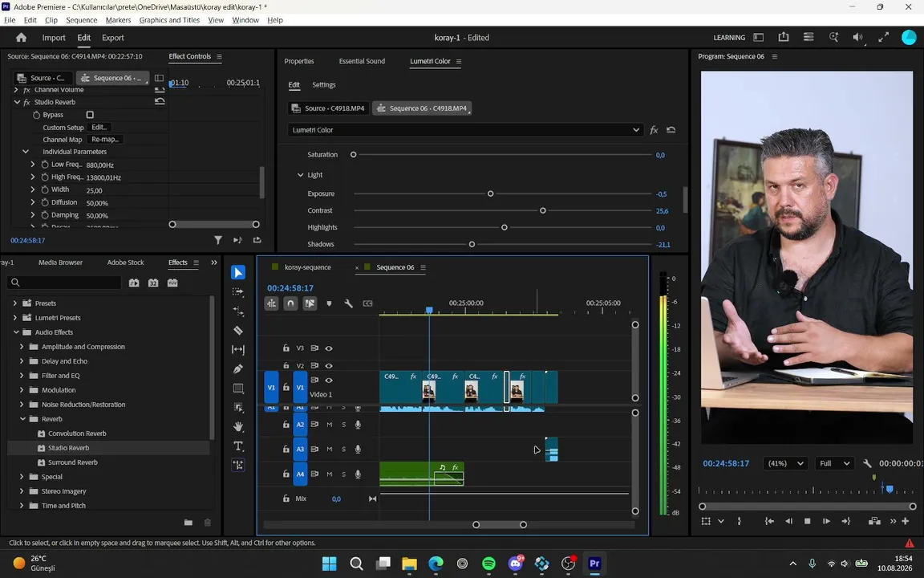Open the Sequence menu
924x578 pixels.
[x=81, y=20]
